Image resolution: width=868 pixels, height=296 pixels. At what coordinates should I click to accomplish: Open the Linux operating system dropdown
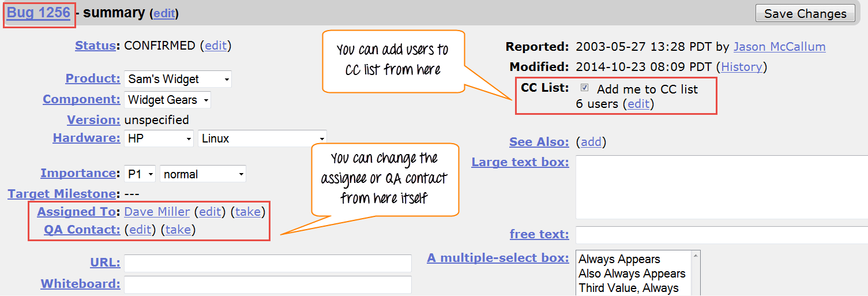coord(262,138)
